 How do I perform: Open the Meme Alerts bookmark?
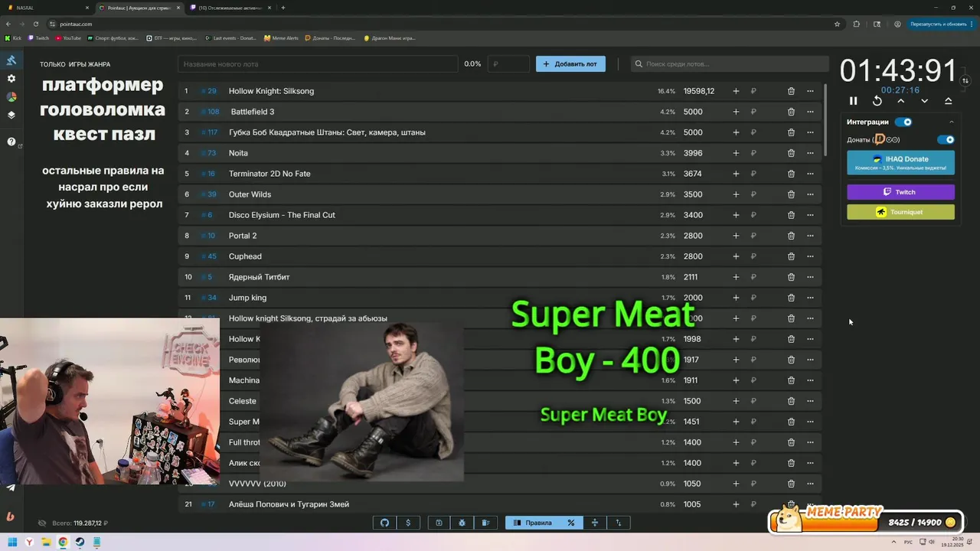point(281,37)
